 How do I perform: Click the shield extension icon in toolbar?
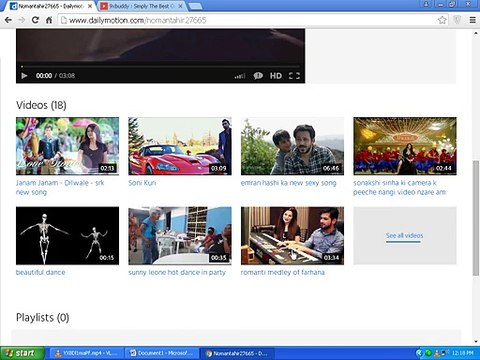[x=458, y=20]
